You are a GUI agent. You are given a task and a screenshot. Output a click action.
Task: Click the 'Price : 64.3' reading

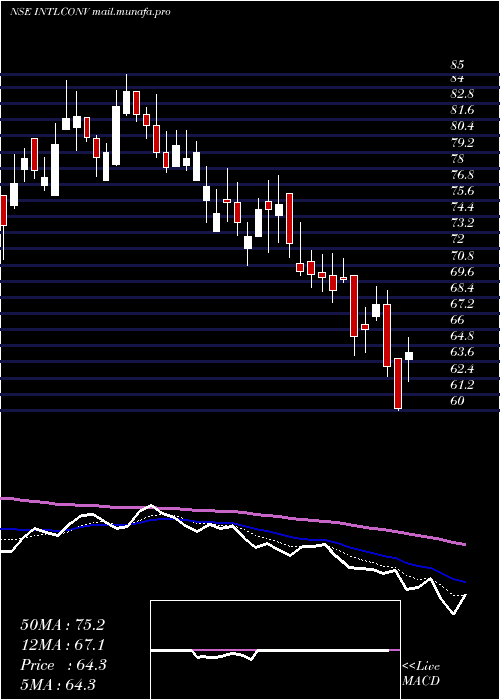63,665
